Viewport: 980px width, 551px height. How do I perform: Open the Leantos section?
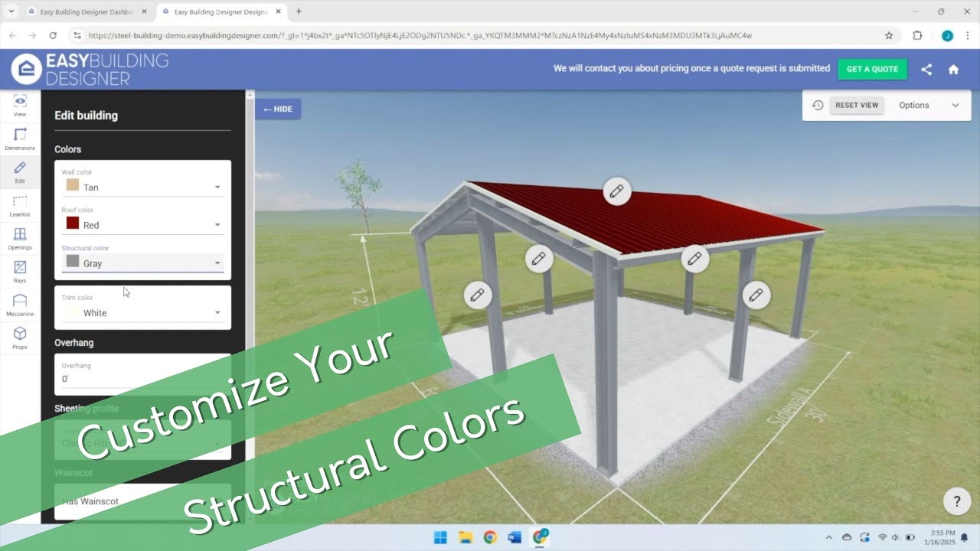[20, 205]
